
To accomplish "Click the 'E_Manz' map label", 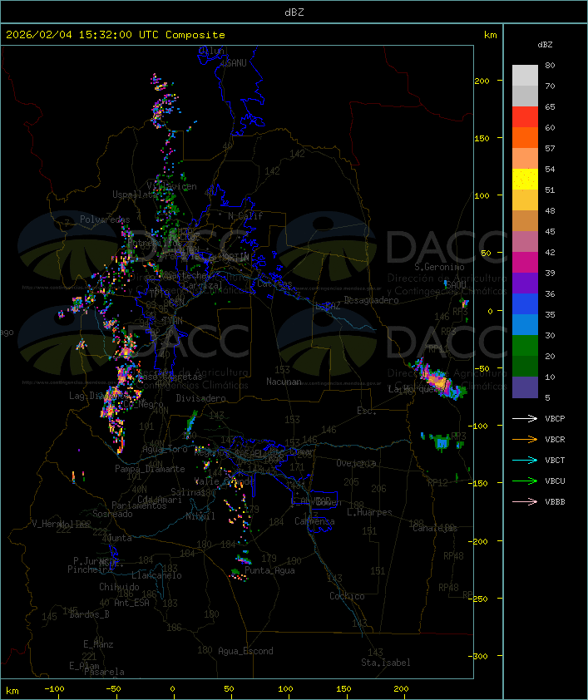I will [98, 644].
